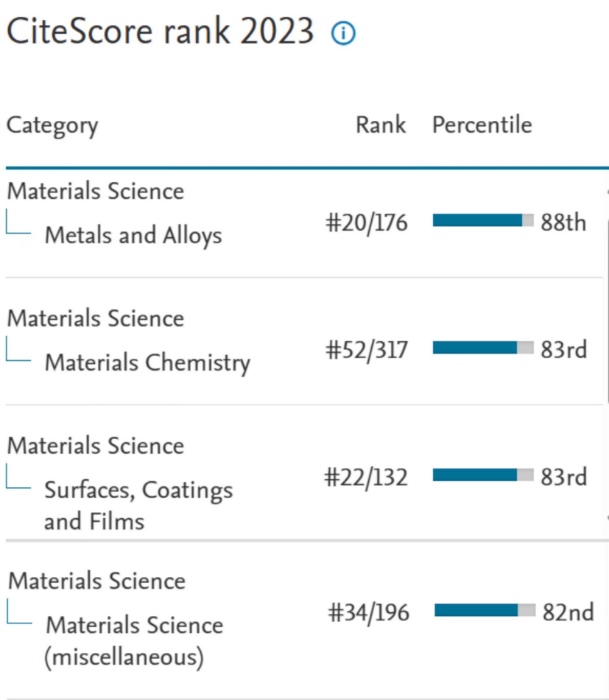
Task: Click the #34/196 rank value
Action: [x=369, y=612]
